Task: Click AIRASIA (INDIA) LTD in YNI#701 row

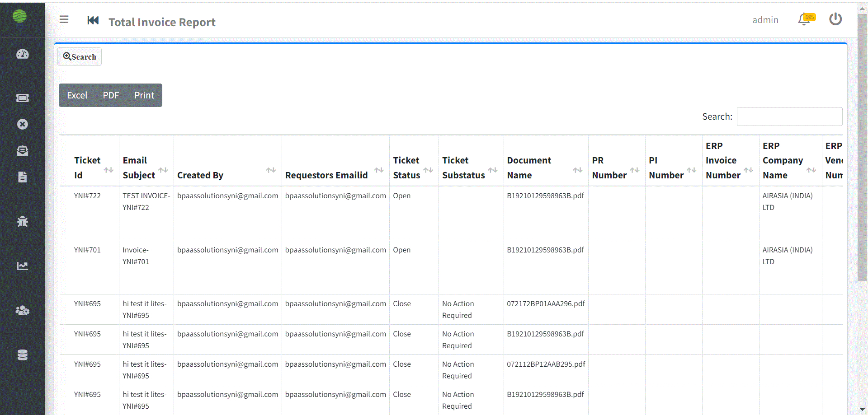Action: point(788,256)
